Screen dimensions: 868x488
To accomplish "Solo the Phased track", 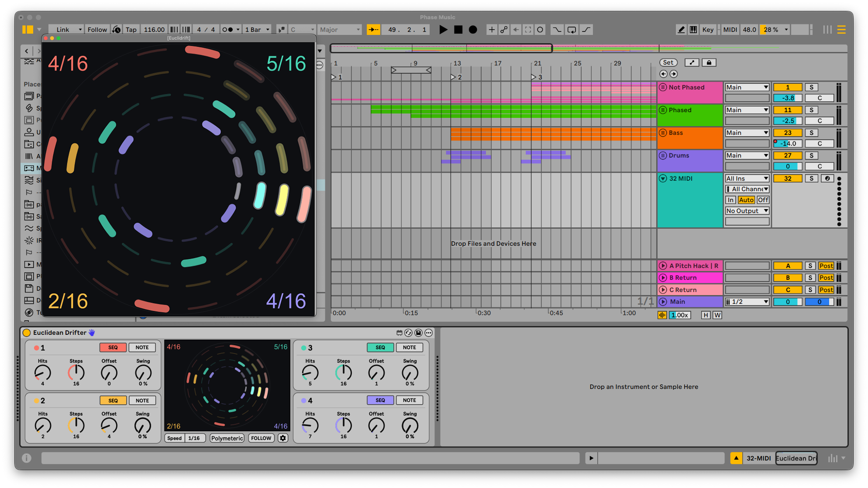I will tap(812, 110).
